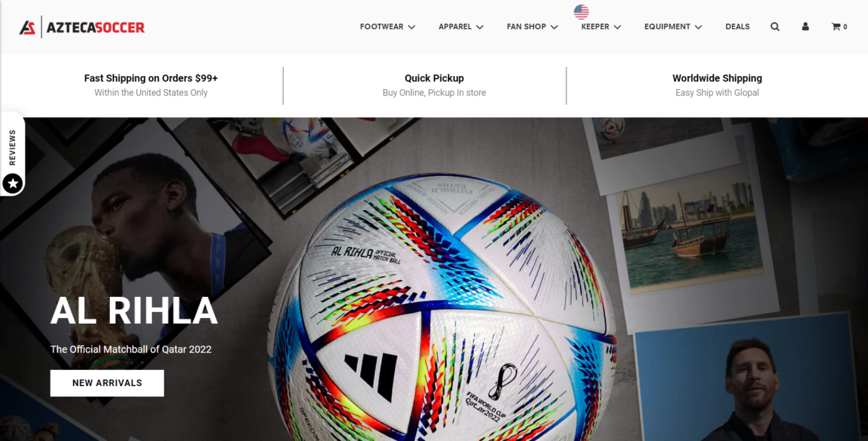Open the search magnifier icon
The width and height of the screenshot is (868, 441).
click(775, 27)
